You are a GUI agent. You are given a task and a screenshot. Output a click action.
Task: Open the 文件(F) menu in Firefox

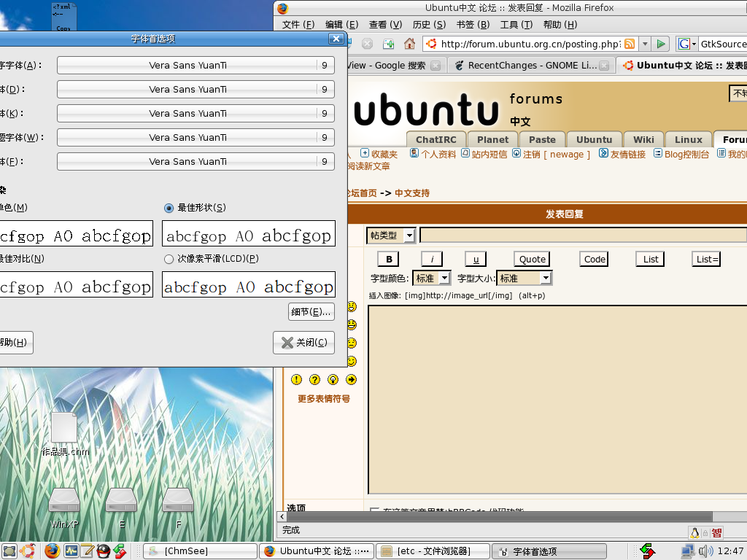pos(298,24)
